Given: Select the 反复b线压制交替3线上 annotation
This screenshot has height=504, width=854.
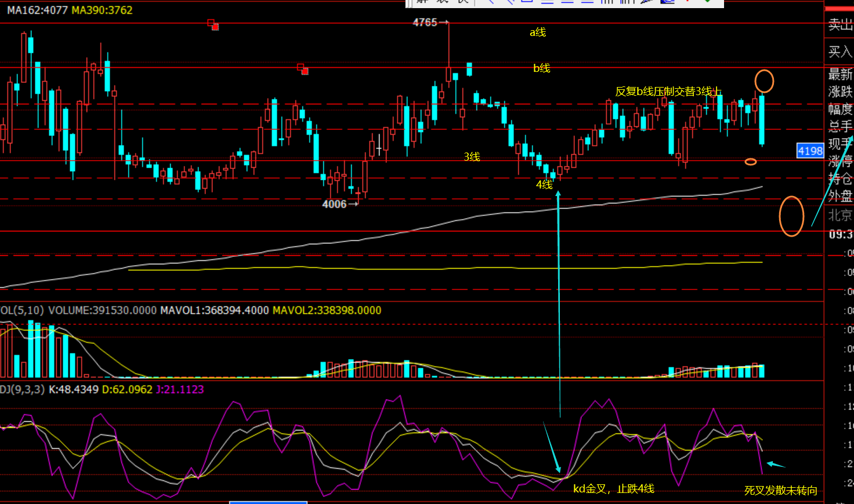Looking at the screenshot, I should coord(668,91).
